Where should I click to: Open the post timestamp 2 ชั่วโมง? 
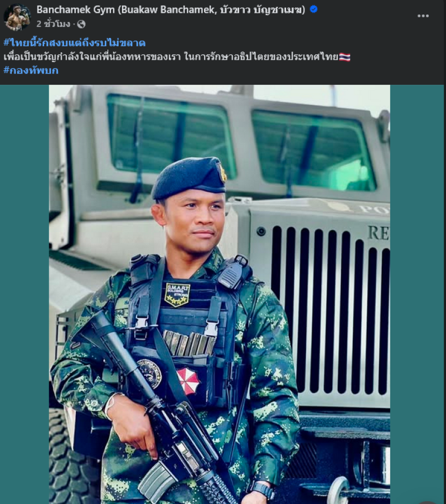[53, 24]
